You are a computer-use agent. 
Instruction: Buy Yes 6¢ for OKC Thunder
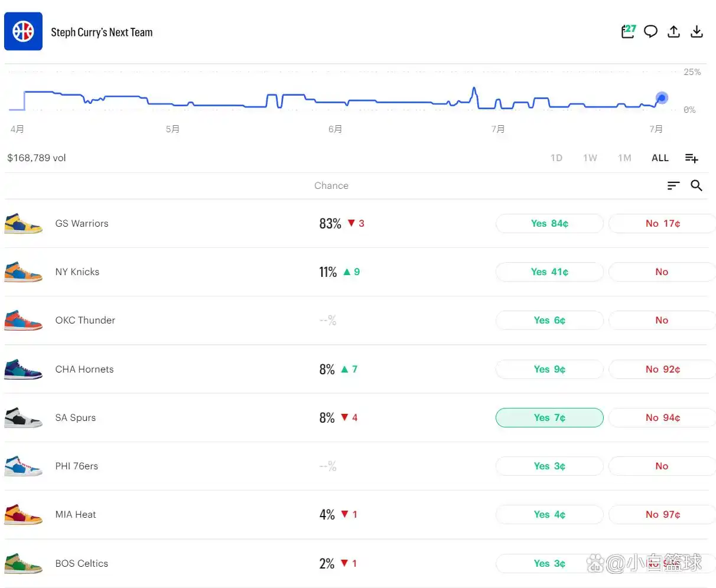(x=549, y=320)
